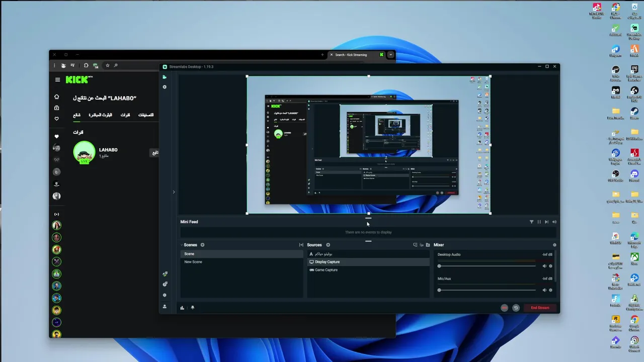Collapse the Scenes panel chevron
Screen dimensions: 644x362
[182, 245]
